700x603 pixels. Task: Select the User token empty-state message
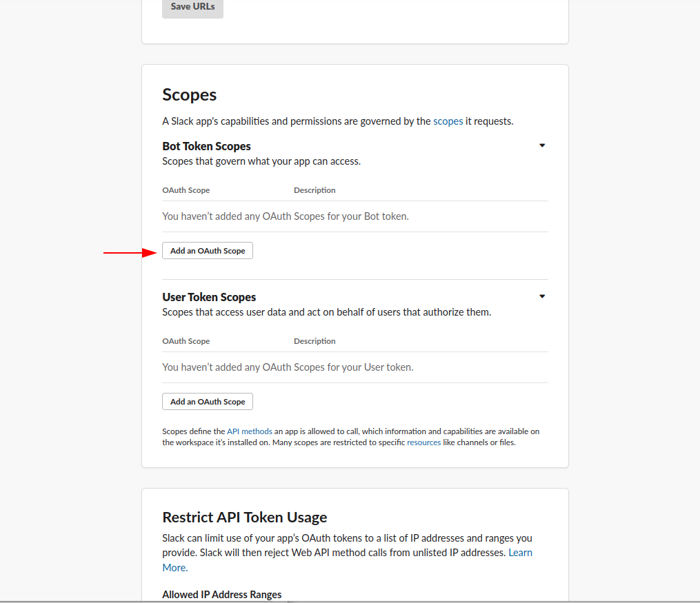(288, 367)
